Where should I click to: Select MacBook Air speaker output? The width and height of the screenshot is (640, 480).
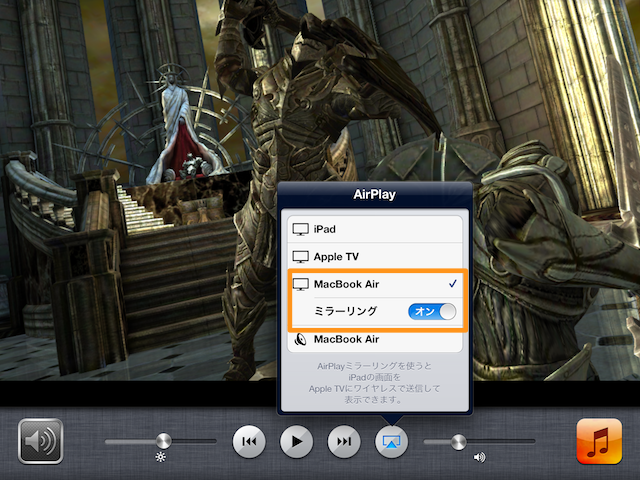[375, 339]
